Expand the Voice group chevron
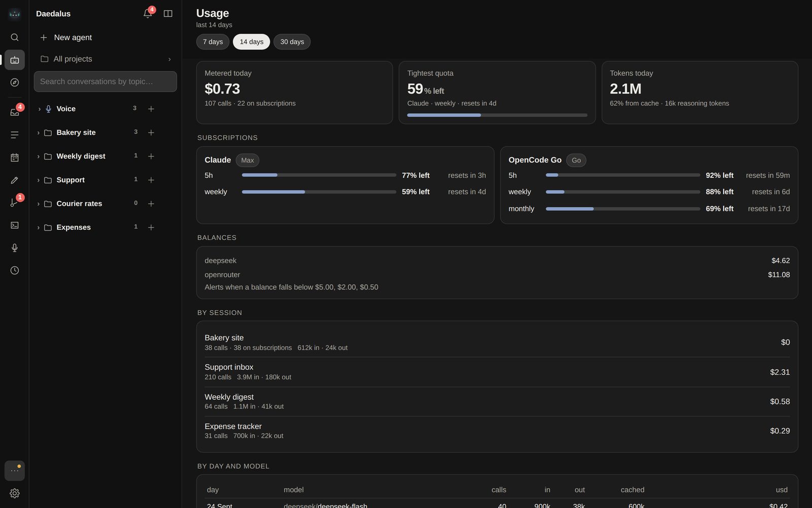The width and height of the screenshot is (812, 508). point(39,109)
